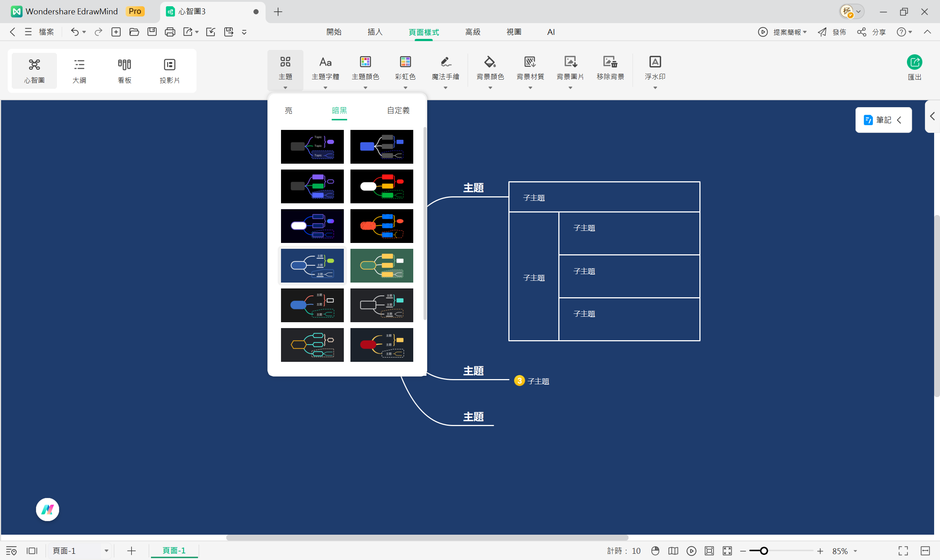Click the Remove Background (移除背景) icon

[610, 62]
